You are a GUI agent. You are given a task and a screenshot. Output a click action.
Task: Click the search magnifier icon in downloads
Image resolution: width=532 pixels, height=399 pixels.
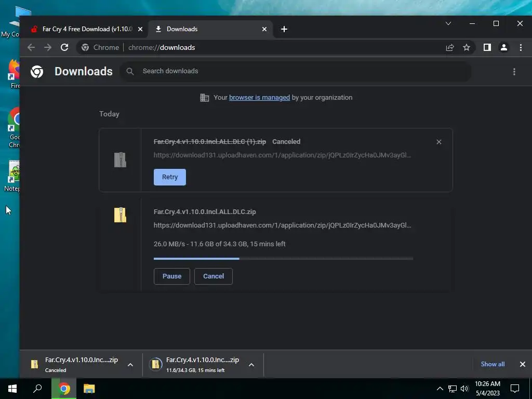[130, 71]
